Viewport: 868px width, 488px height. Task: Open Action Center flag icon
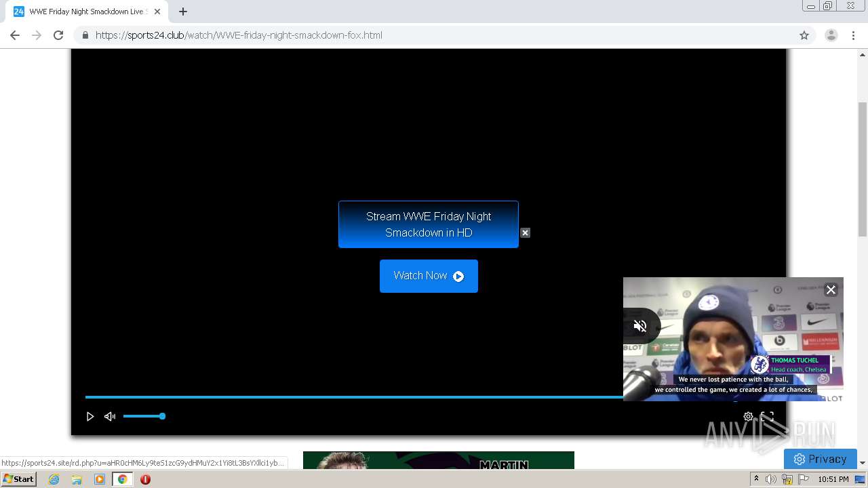[804, 479]
